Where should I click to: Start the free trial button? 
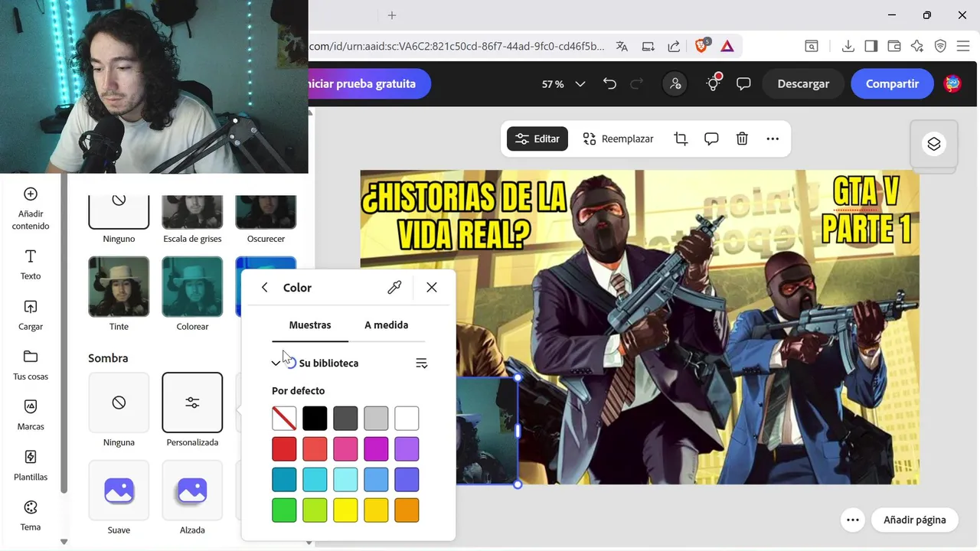[x=370, y=84]
